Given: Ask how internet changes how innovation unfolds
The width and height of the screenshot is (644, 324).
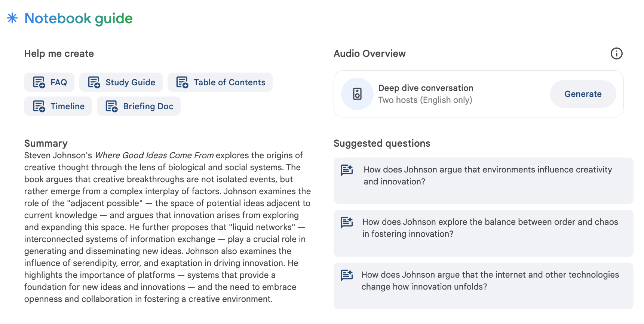Looking at the screenshot, I should (483, 286).
